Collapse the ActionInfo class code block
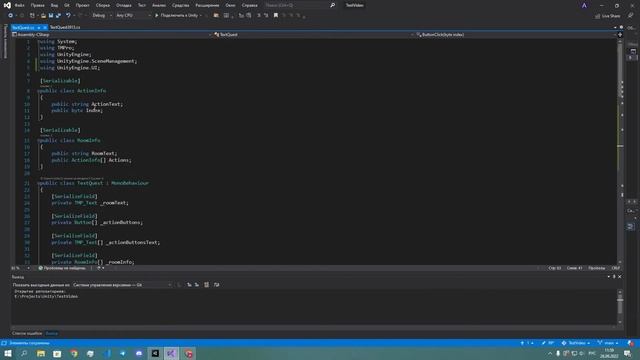640x360 pixels. click(x=38, y=91)
